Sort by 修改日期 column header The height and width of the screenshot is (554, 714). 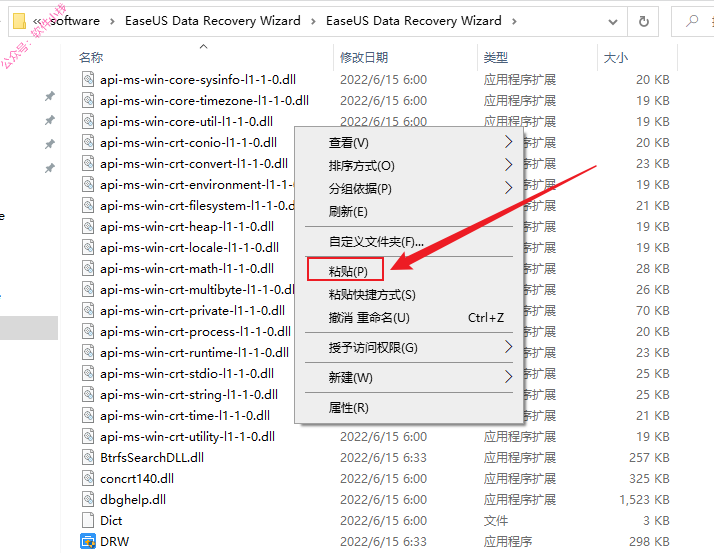pyautogui.click(x=364, y=58)
